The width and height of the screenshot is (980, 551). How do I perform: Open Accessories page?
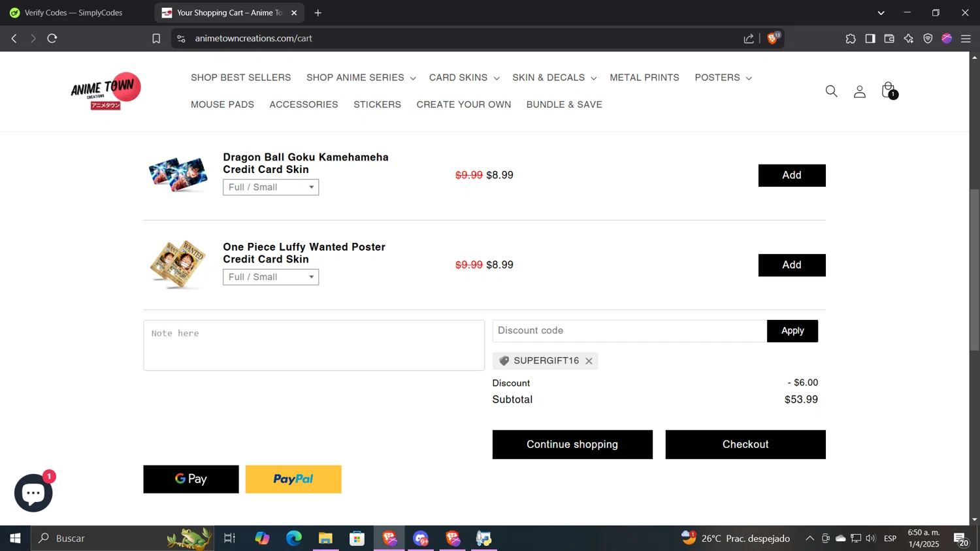pyautogui.click(x=304, y=104)
